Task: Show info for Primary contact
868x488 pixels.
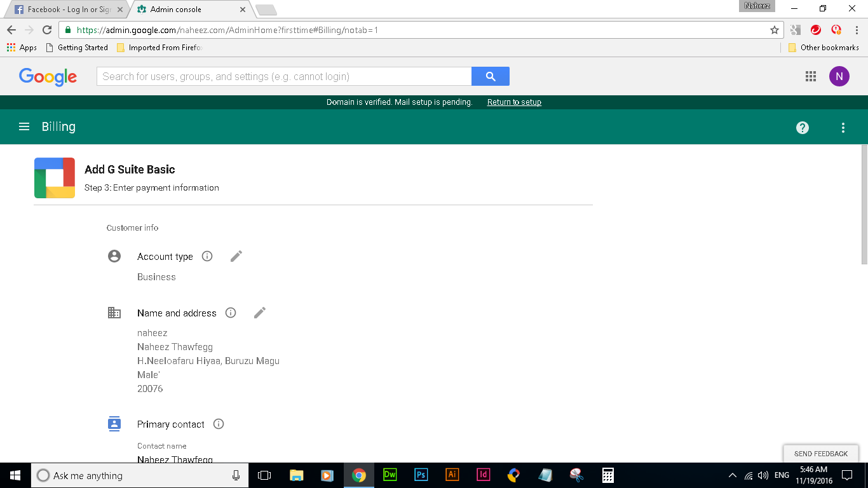Action: pyautogui.click(x=219, y=424)
